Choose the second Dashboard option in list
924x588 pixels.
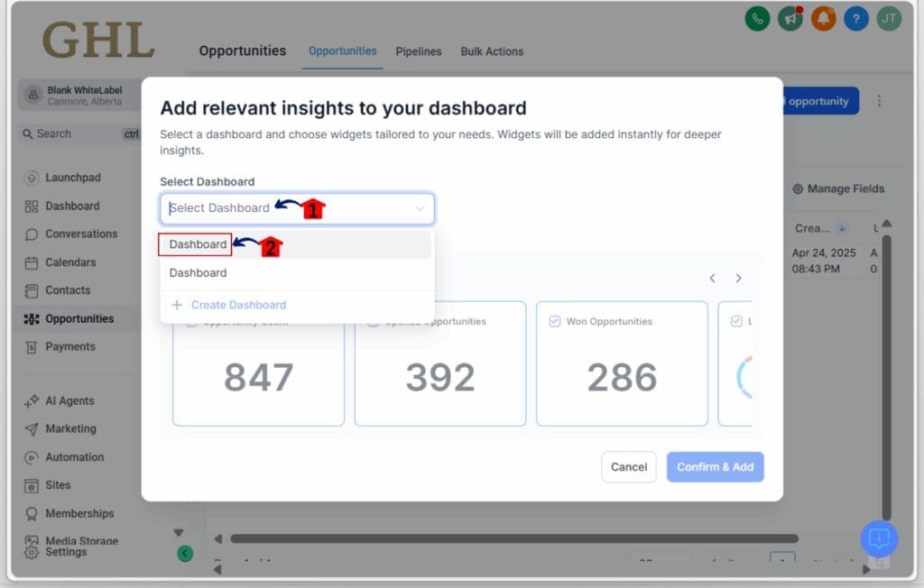tap(295, 272)
